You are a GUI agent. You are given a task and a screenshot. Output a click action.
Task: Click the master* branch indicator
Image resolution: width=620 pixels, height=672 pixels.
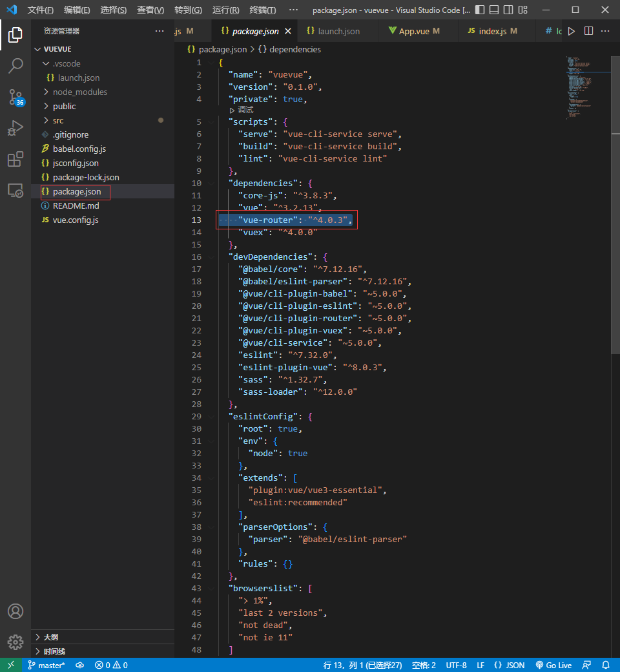coord(46,664)
